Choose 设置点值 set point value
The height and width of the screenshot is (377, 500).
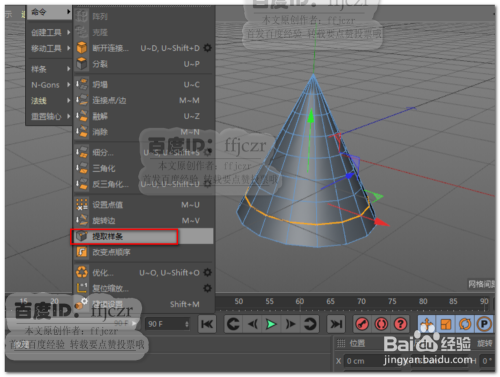pos(143,205)
